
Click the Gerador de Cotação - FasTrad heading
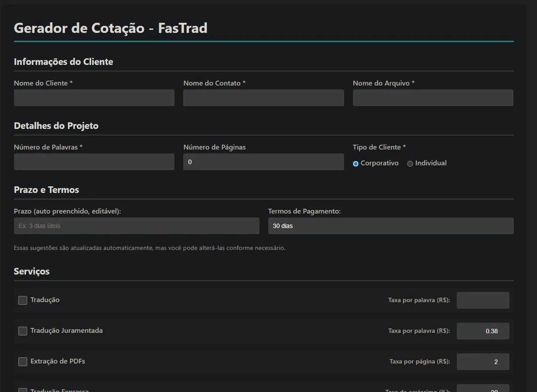(111, 28)
